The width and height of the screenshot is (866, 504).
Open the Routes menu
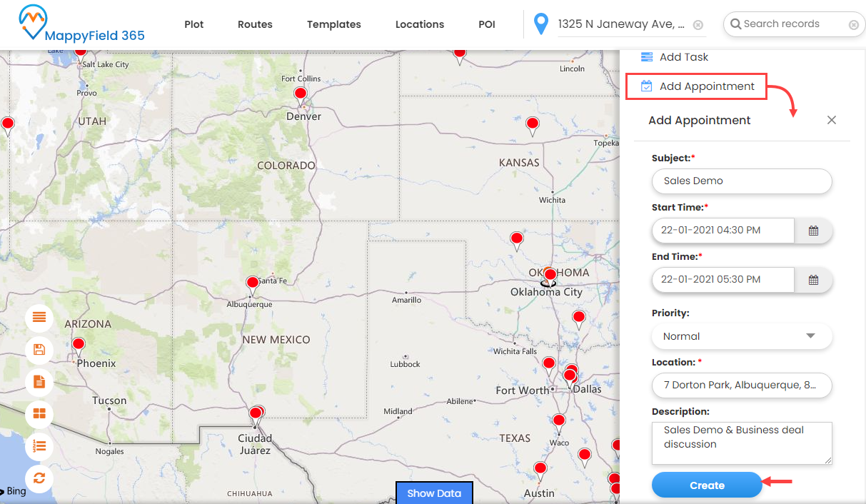255,24
